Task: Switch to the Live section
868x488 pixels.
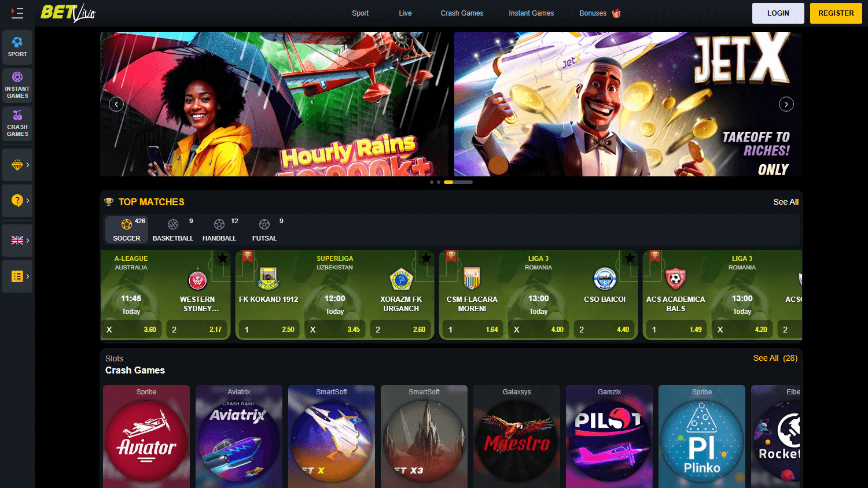Action: pyautogui.click(x=405, y=13)
